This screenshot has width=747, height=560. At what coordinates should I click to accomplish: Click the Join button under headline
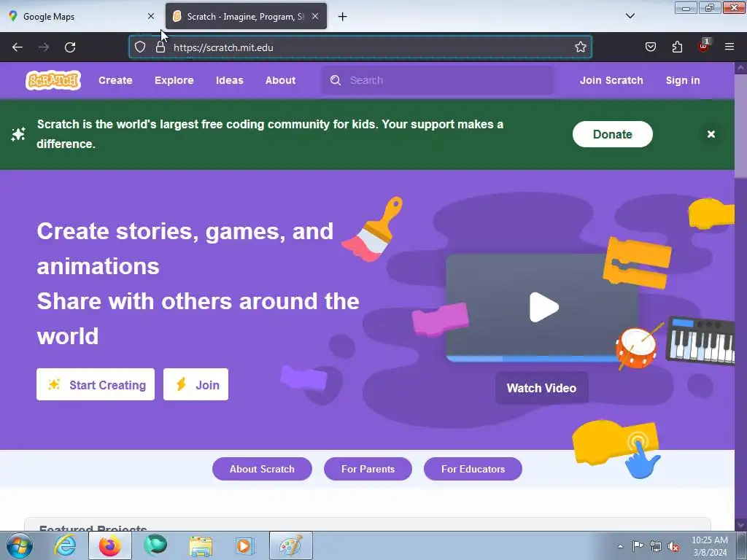click(x=196, y=384)
